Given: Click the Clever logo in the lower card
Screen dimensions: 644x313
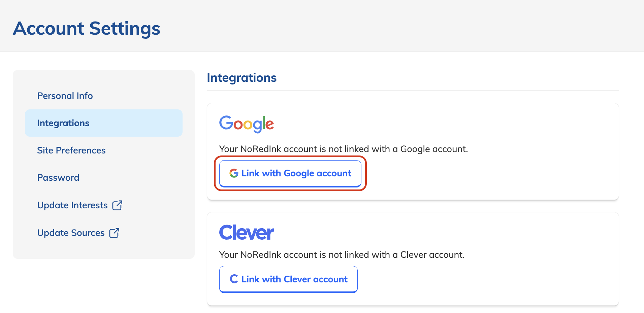Looking at the screenshot, I should point(246,232).
